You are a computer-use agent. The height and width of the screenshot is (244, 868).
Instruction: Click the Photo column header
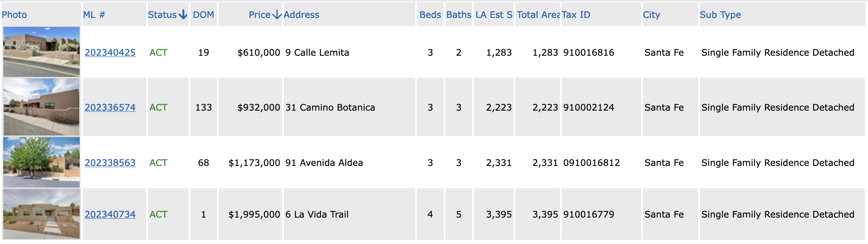tap(15, 15)
